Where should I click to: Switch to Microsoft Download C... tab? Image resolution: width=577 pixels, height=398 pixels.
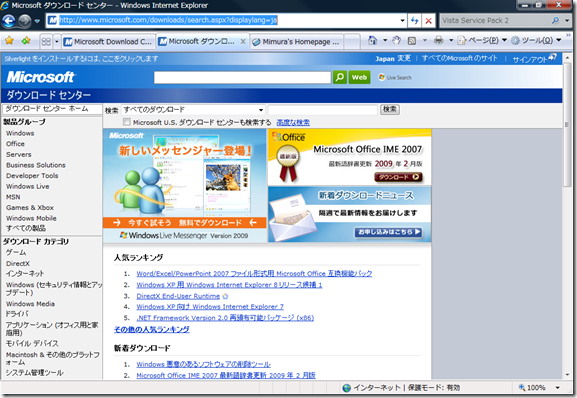109,42
